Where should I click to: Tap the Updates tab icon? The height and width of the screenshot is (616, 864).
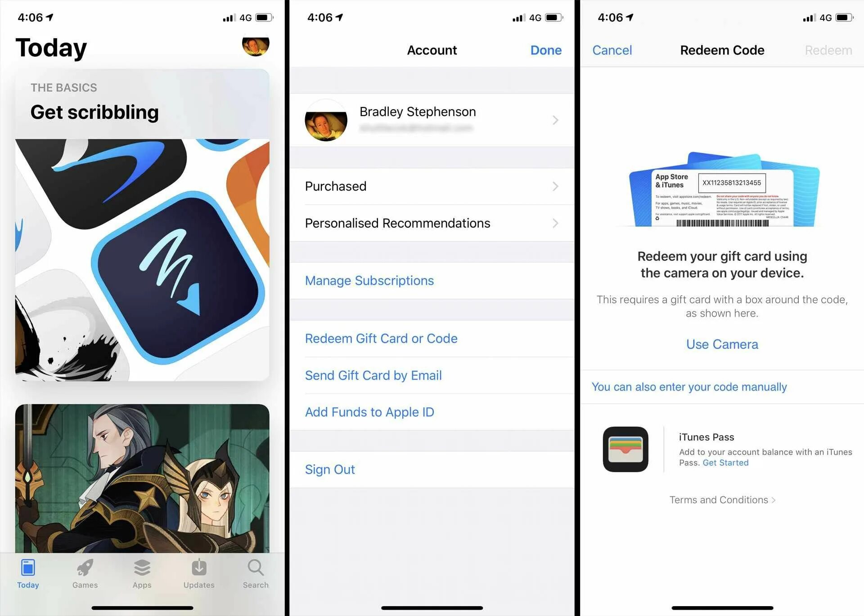(198, 571)
